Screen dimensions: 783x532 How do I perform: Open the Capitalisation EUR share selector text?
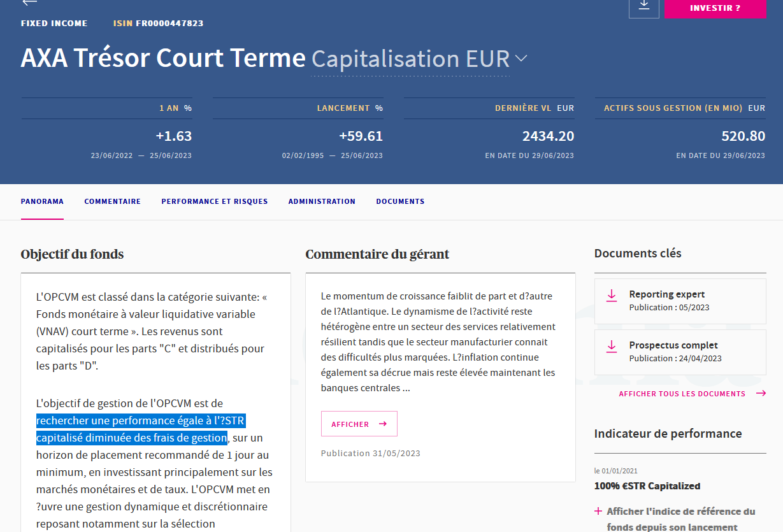click(410, 59)
